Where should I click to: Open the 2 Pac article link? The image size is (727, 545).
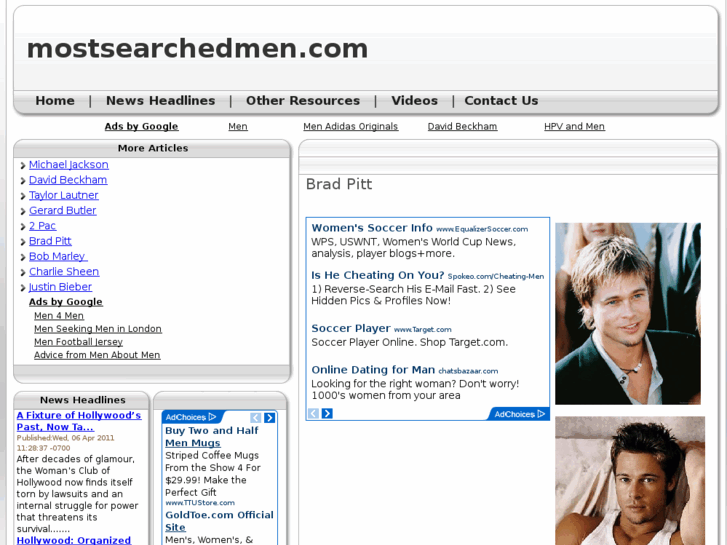(x=42, y=226)
